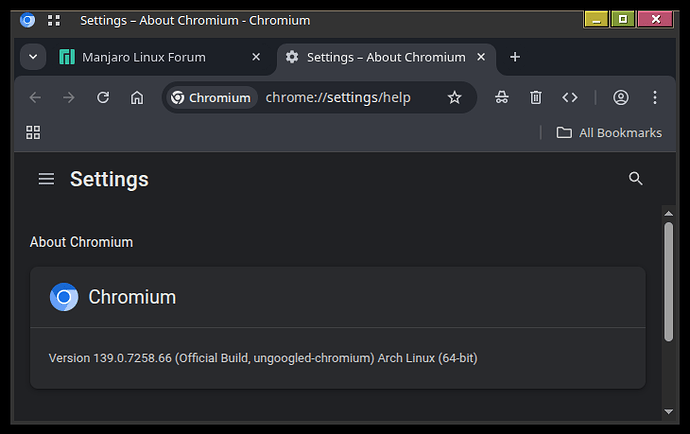Bookmark this page with the star
This screenshot has width=690, height=434.
[454, 97]
